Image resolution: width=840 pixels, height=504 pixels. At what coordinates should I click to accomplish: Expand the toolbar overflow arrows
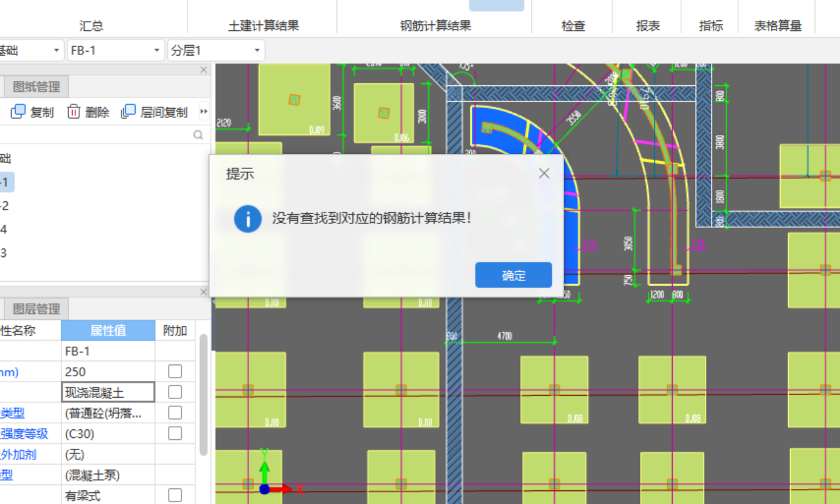(x=204, y=112)
